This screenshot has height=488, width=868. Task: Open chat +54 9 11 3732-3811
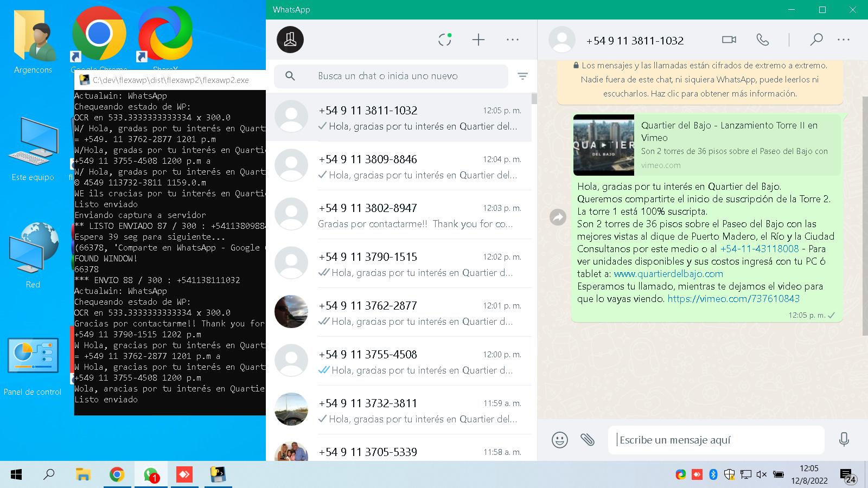click(x=399, y=410)
